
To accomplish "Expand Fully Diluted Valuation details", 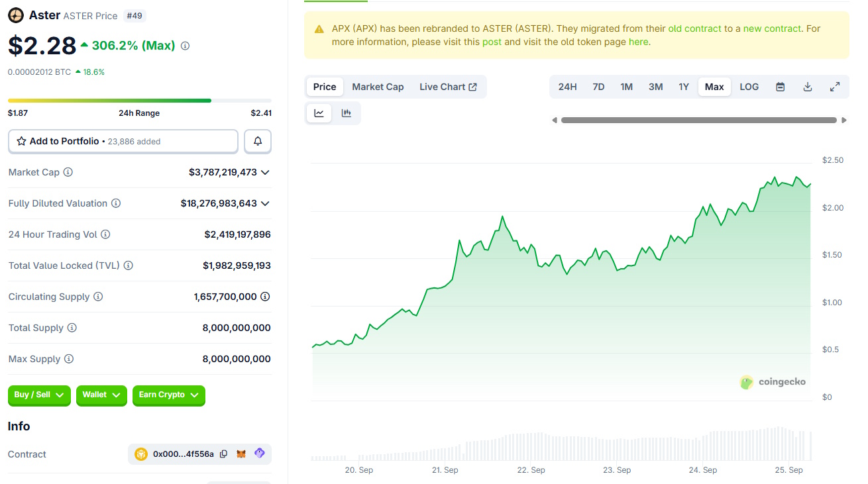I will [265, 203].
